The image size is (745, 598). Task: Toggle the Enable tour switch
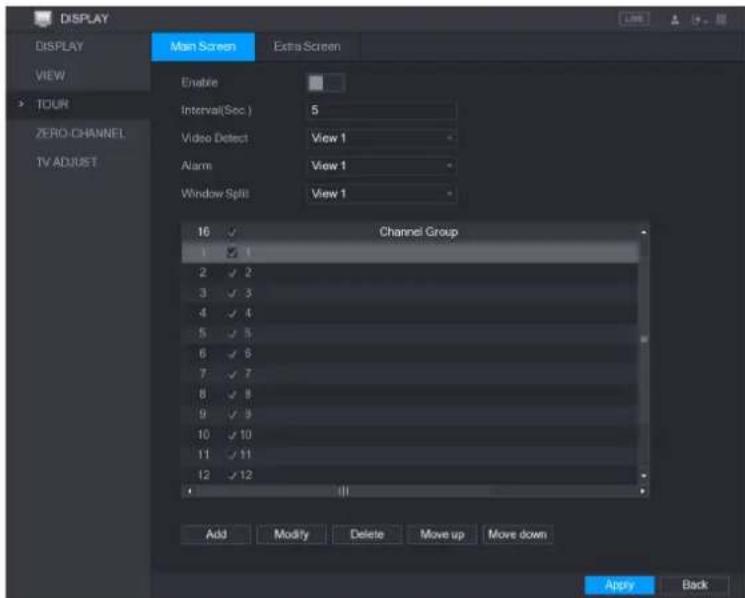coord(326,83)
